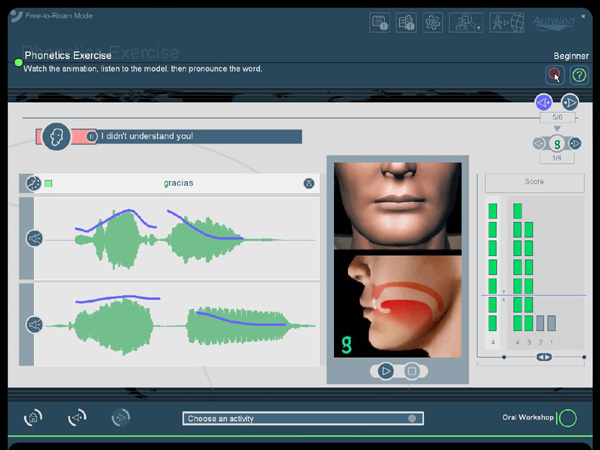
Task: Open the book info icon in toolbar
Action: coord(406,23)
